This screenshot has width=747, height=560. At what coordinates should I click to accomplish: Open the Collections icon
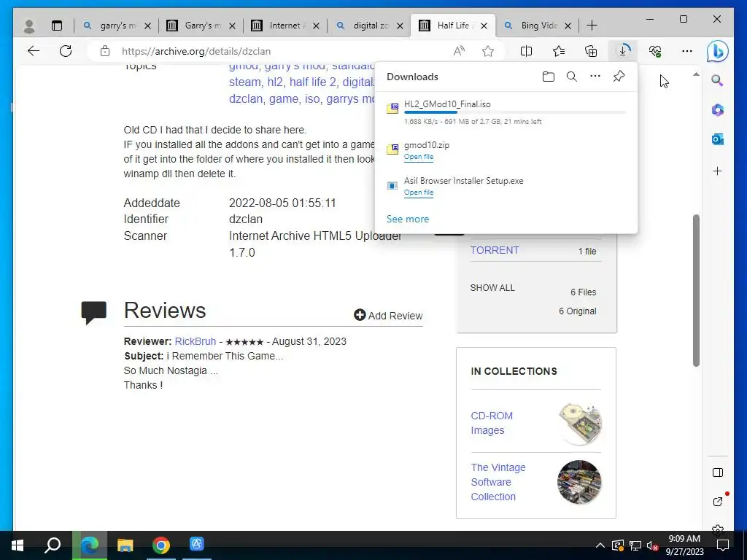[x=591, y=51]
